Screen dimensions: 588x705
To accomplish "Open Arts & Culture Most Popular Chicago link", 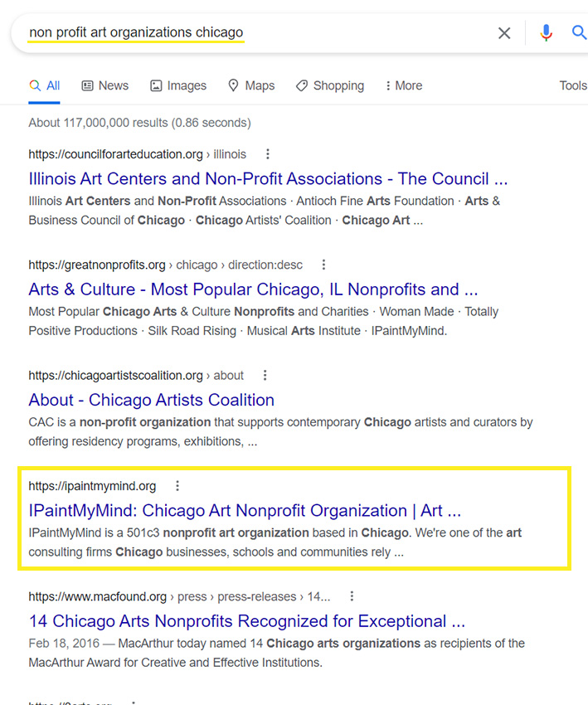I will point(253,289).
